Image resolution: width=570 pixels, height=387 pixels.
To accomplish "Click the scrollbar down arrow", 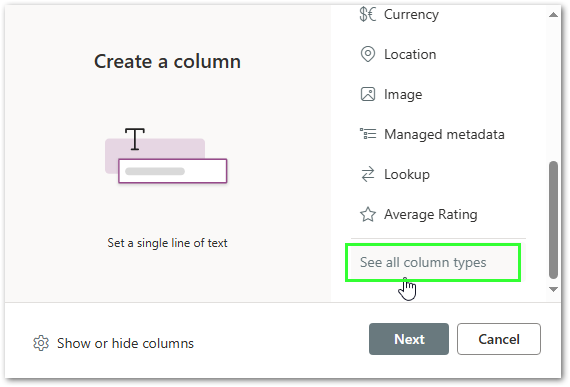I will (553, 290).
